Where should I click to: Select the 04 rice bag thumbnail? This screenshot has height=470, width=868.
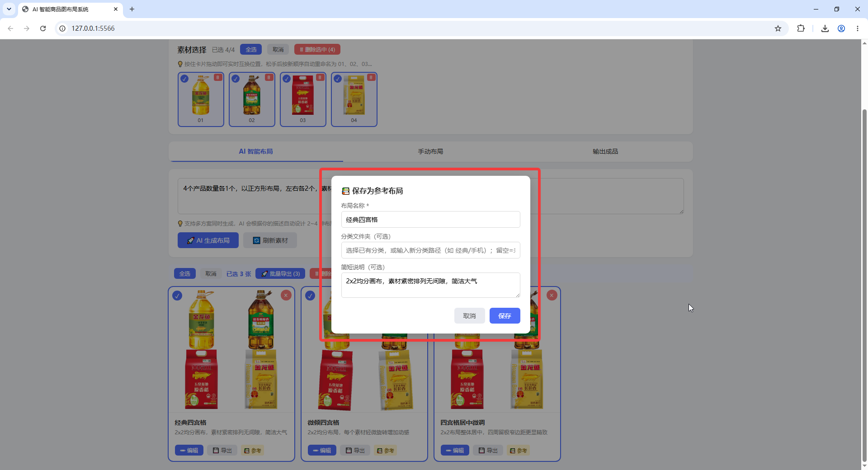coord(354,99)
